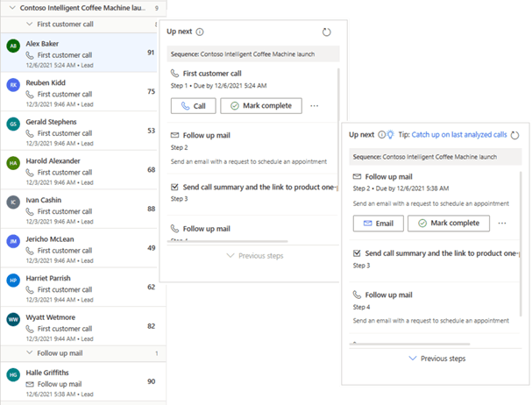Refresh the left Up next panel

(326, 32)
